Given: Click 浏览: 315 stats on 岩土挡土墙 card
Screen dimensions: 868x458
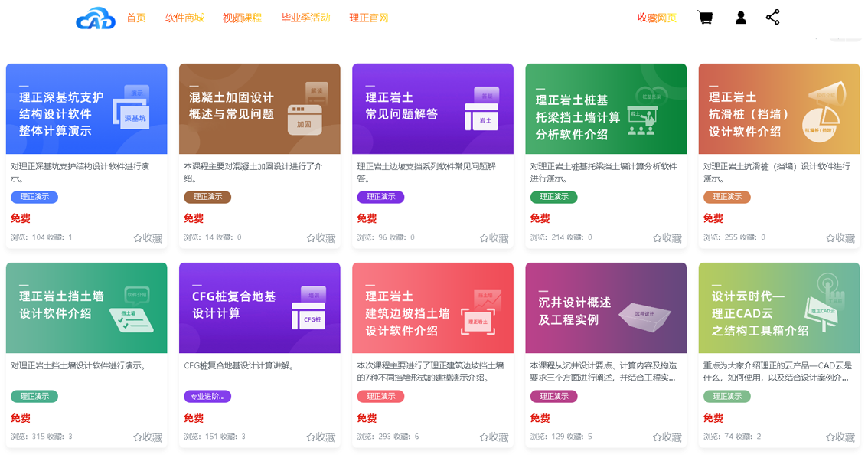Looking at the screenshot, I should [41, 437].
